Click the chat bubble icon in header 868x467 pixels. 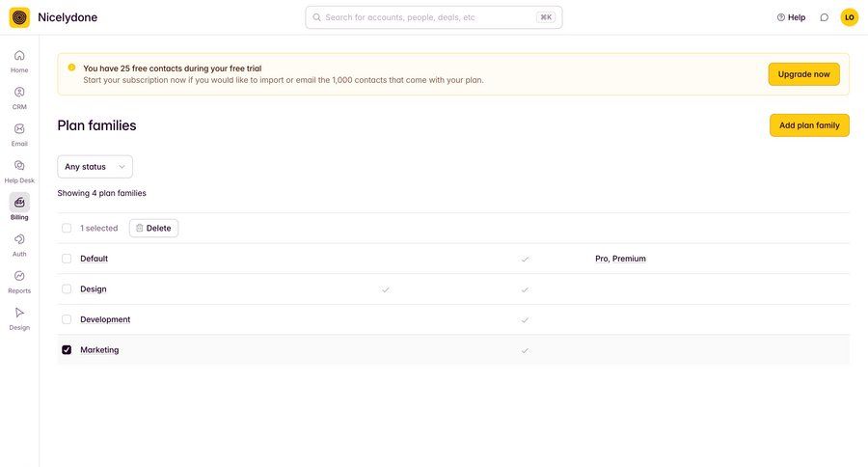(x=824, y=17)
